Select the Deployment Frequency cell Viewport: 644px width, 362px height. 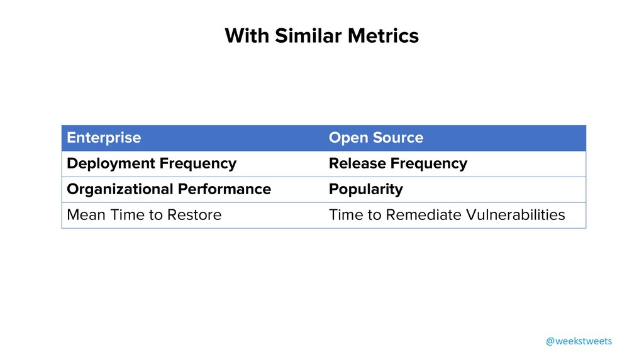click(x=152, y=164)
